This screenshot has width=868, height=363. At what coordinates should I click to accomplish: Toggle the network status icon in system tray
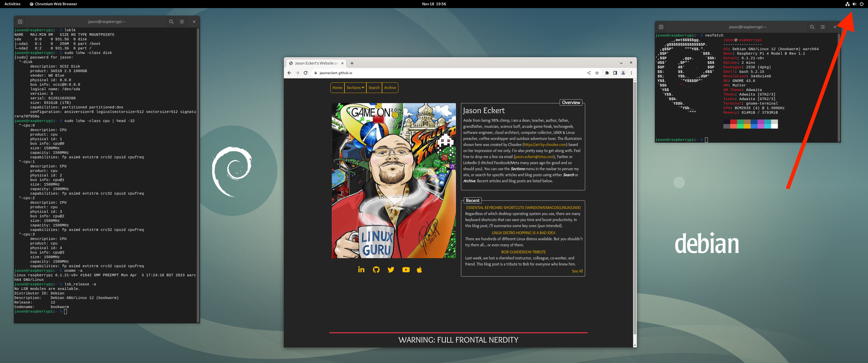tap(848, 4)
